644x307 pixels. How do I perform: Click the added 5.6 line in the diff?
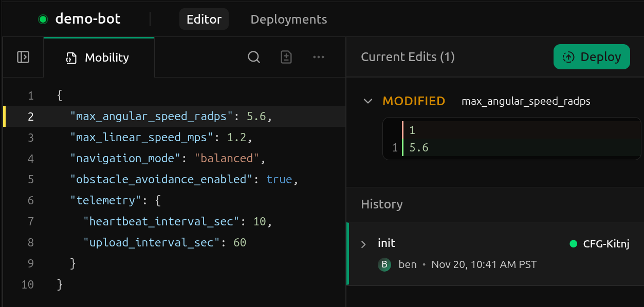pyautogui.click(x=419, y=148)
